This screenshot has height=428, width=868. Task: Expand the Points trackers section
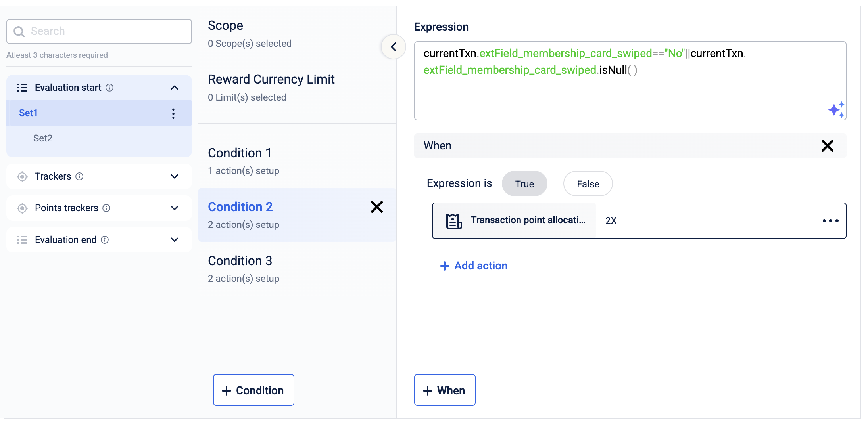coord(175,208)
